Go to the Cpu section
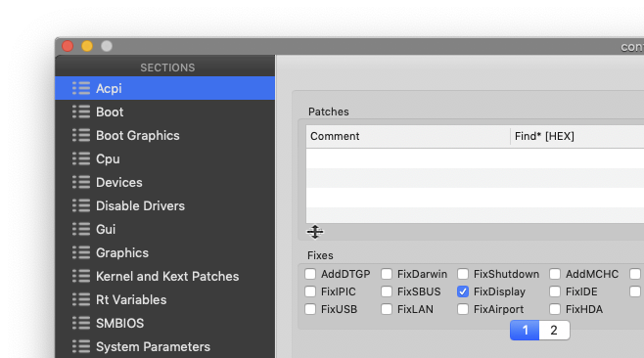The image size is (644, 358). (x=164, y=158)
